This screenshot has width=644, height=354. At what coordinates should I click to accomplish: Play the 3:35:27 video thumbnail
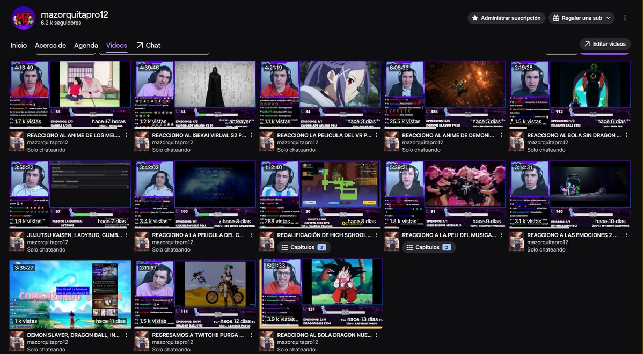(70, 294)
